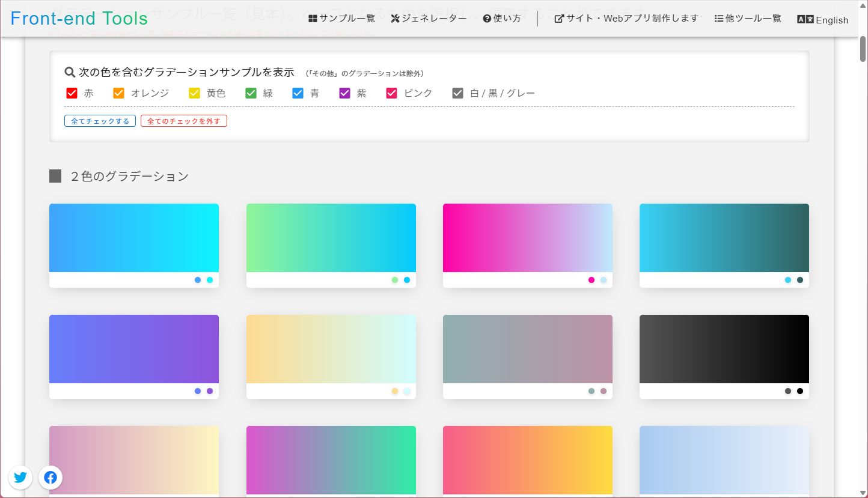Click the 全てのチェックを外す button
The height and width of the screenshot is (498, 868).
(184, 121)
